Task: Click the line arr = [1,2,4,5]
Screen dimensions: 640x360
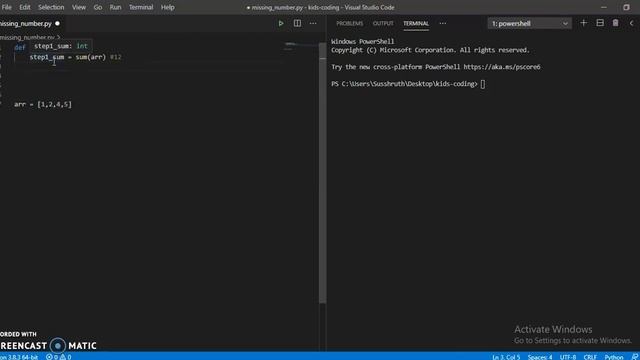Action: pos(43,104)
